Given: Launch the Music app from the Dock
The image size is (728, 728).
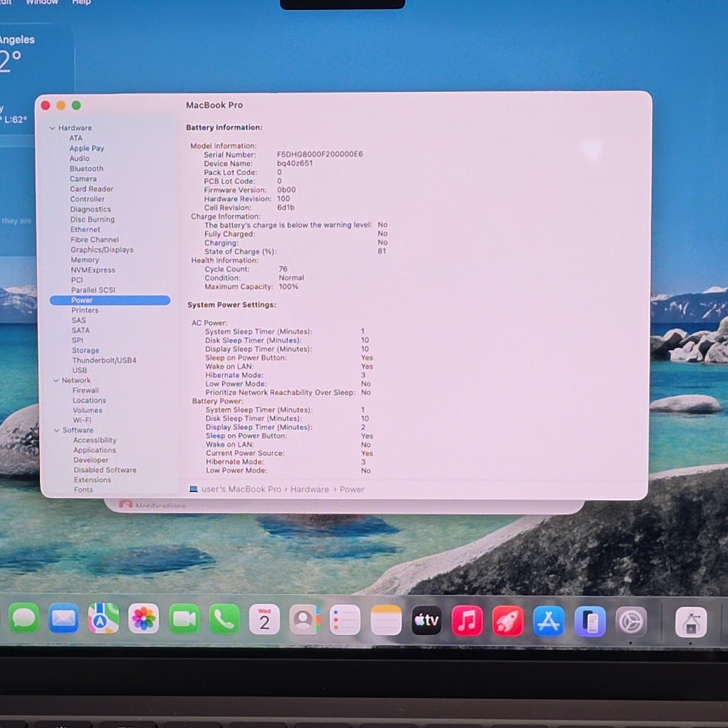Looking at the screenshot, I should (467, 621).
